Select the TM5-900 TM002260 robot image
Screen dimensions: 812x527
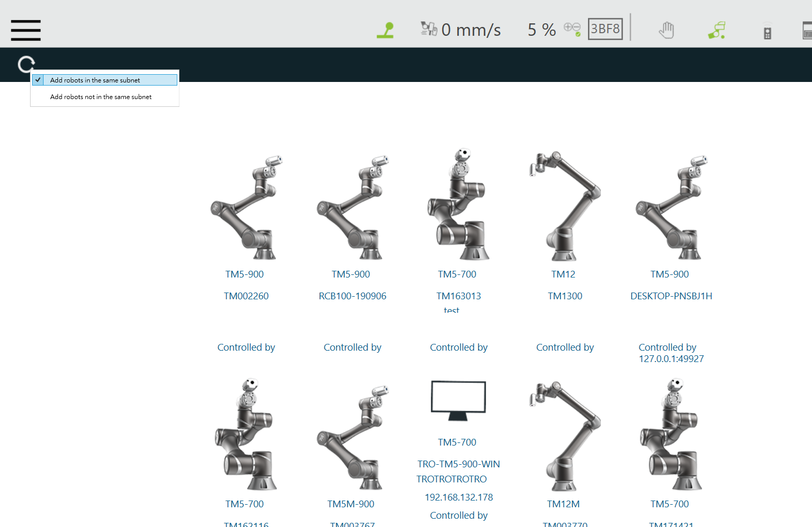pos(246,207)
